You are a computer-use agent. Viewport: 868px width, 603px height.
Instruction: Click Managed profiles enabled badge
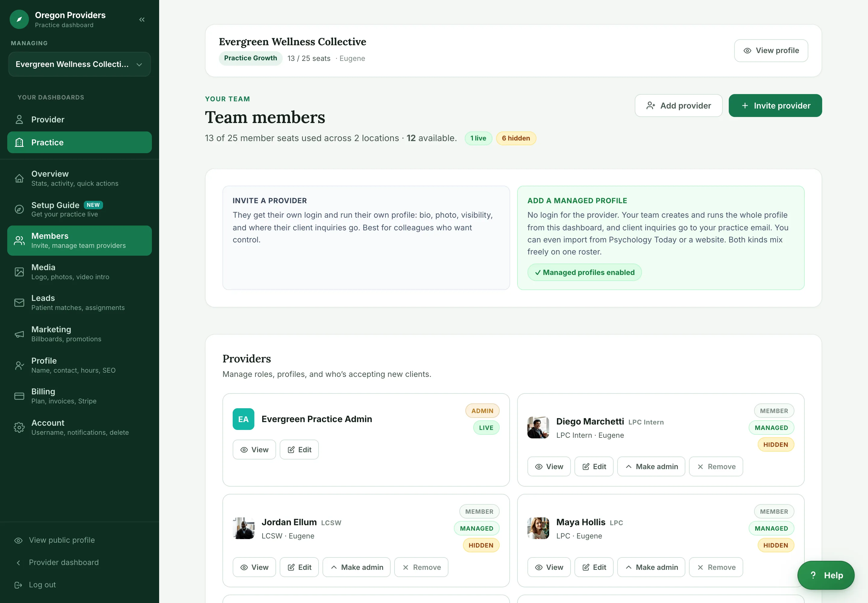pos(584,273)
